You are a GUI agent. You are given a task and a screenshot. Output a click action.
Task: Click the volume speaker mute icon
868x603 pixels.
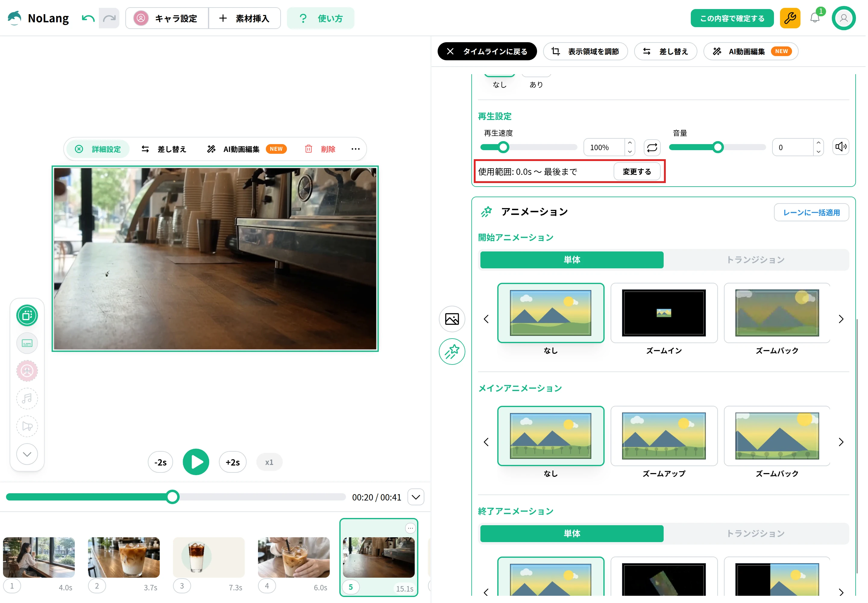pyautogui.click(x=841, y=147)
